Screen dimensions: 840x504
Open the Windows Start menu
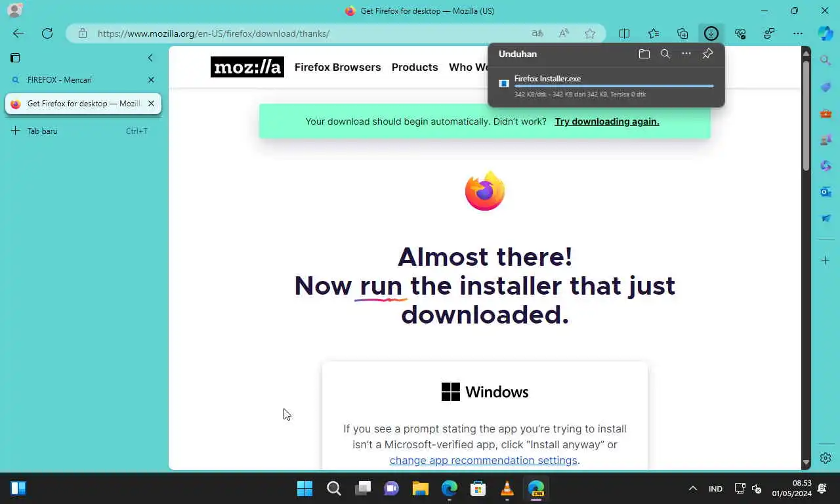(x=305, y=488)
